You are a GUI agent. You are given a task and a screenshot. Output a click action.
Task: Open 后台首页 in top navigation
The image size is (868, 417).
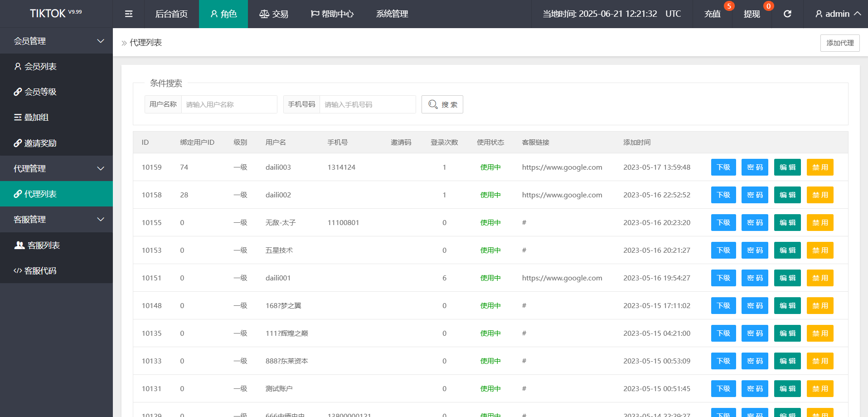click(171, 14)
